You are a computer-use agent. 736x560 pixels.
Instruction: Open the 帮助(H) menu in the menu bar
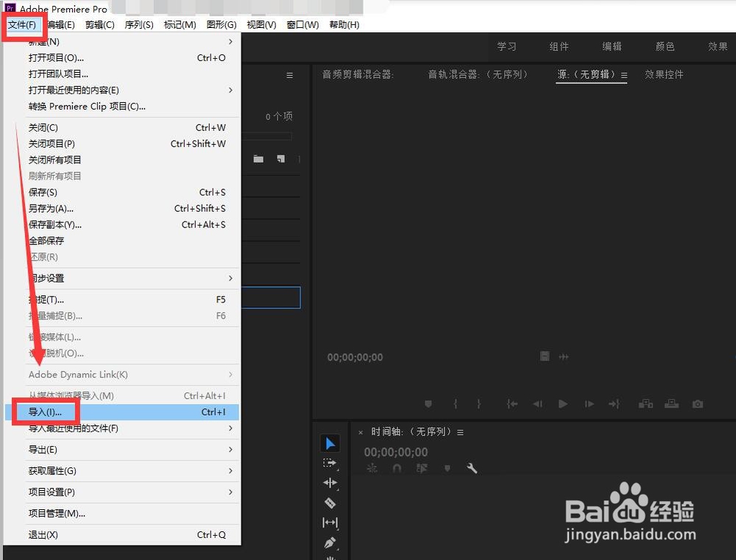pyautogui.click(x=344, y=24)
